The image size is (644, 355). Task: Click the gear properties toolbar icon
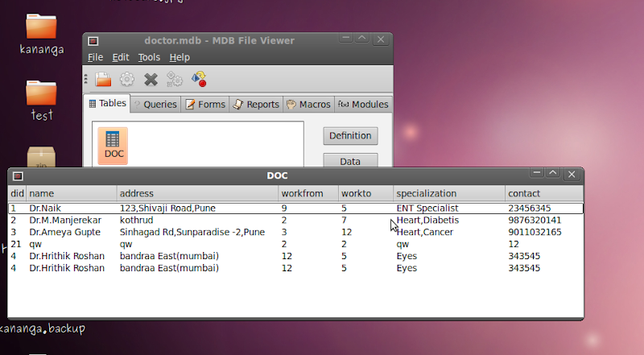pos(127,80)
